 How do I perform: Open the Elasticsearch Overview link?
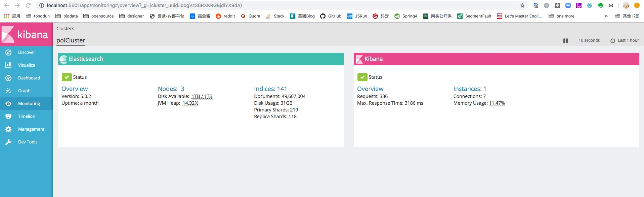coord(75,89)
